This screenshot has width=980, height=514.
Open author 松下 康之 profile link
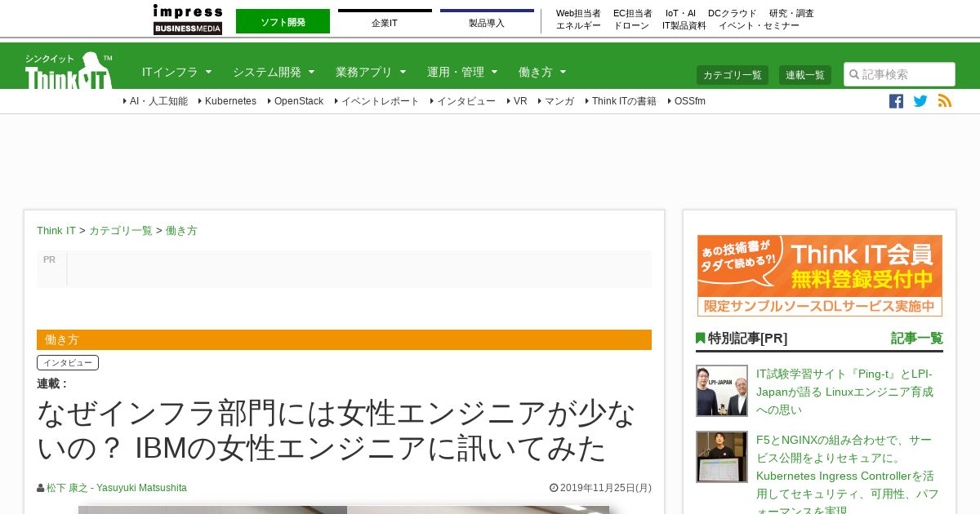coord(117,488)
